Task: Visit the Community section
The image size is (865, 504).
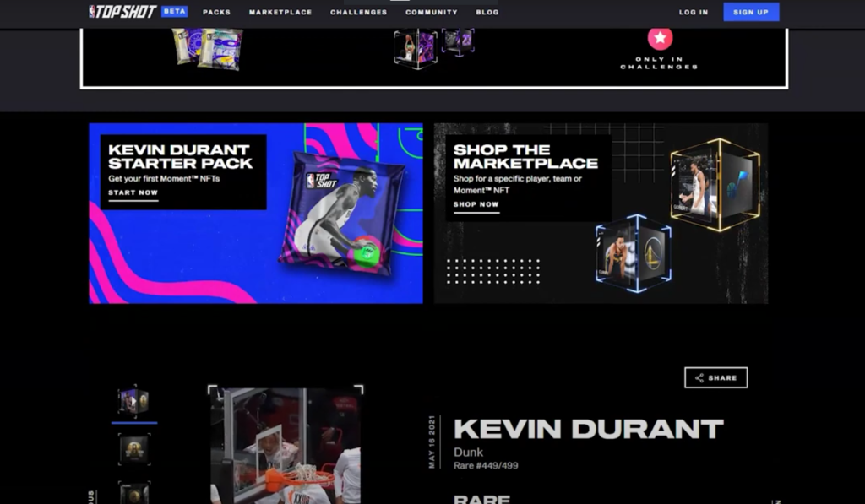Action: click(x=432, y=12)
